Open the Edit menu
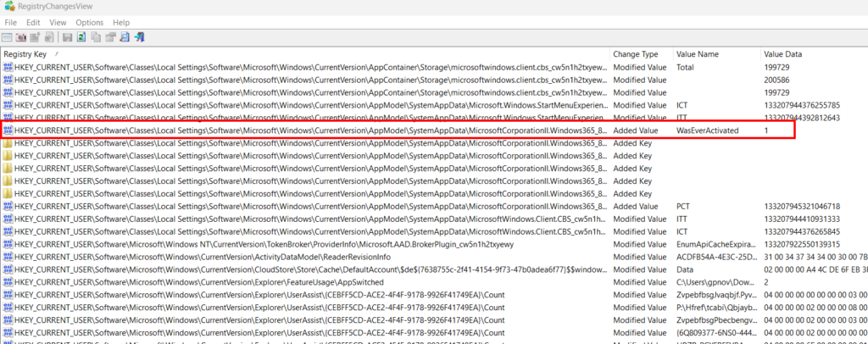The height and width of the screenshot is (344, 868). click(x=33, y=22)
